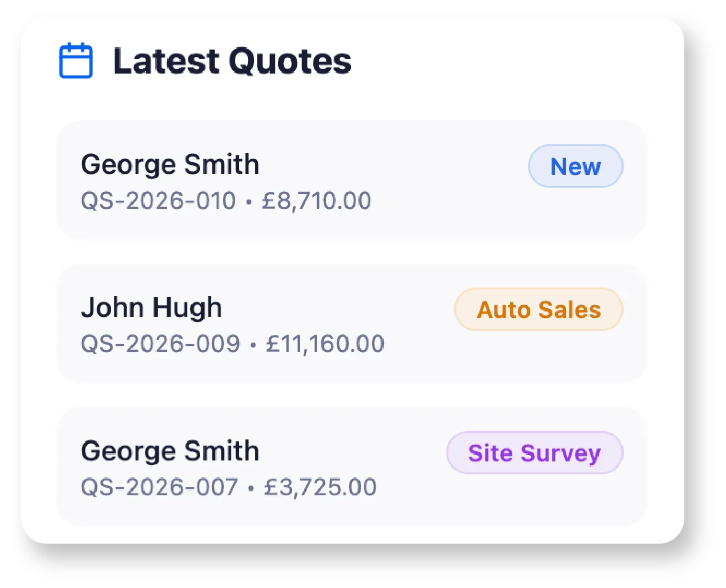Select the orange Auto Sales badge
Screen dimensions: 726x588
(539, 310)
